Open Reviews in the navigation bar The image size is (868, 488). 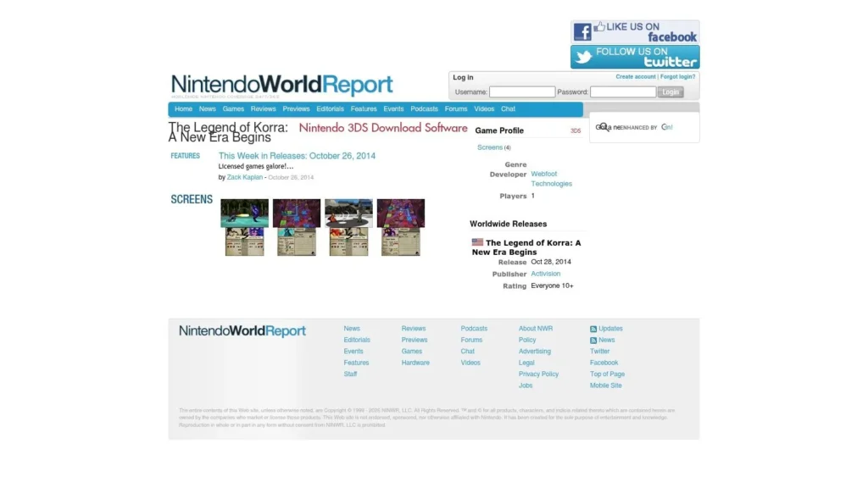[x=263, y=109]
